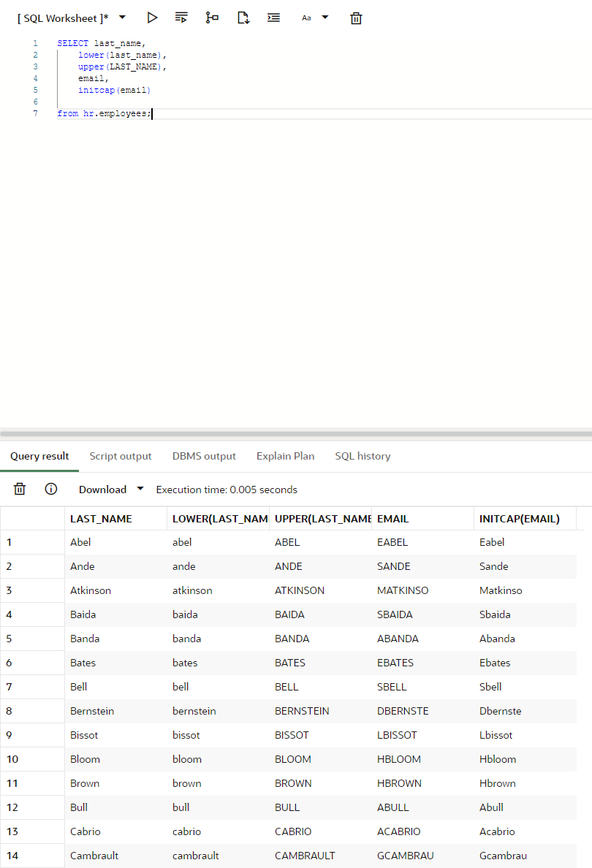Select the cell 'Abel' in LAST_NAME

(115, 542)
